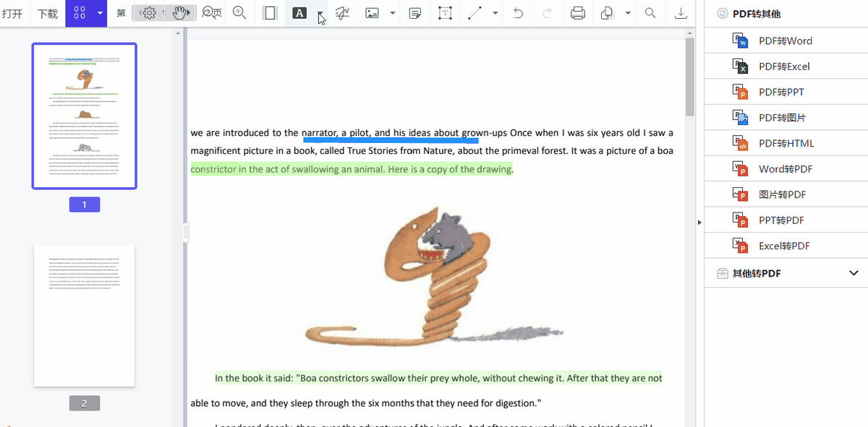This screenshot has height=427, width=868.
Task: Select the hand pan tool
Action: 179,13
